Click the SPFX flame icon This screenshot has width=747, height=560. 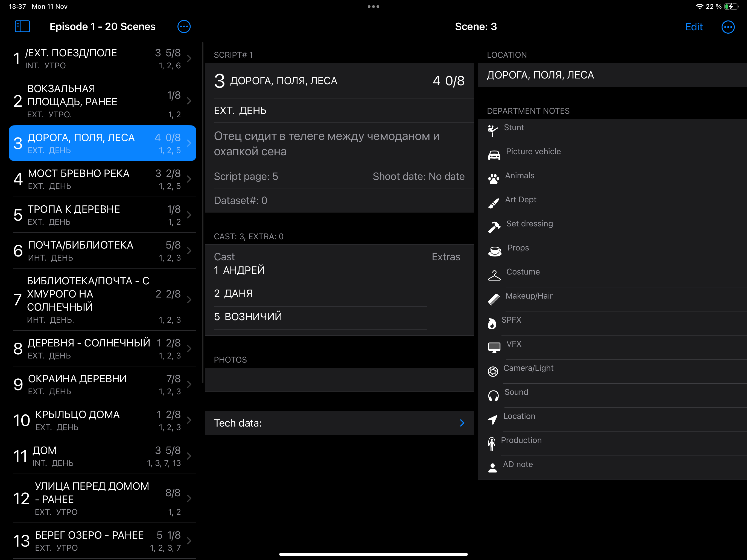492,323
